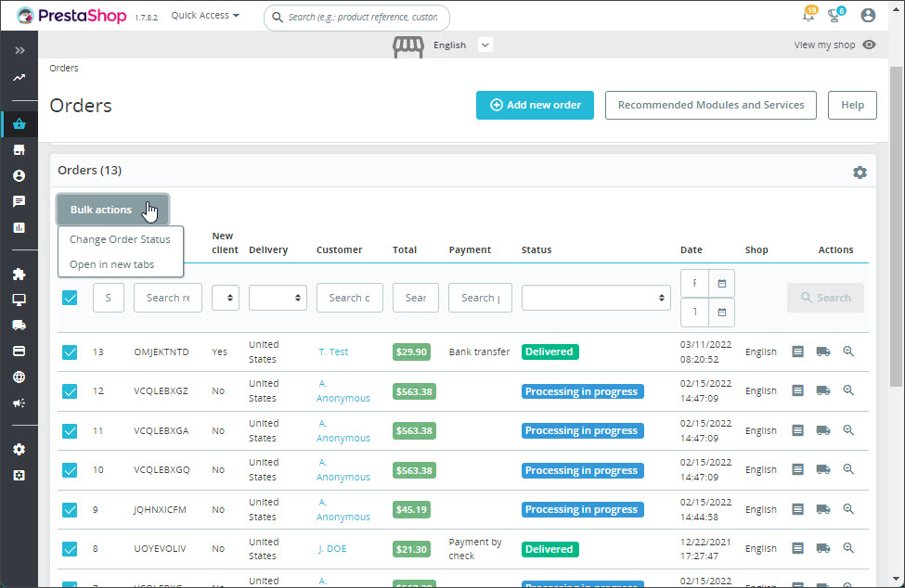Viewport: 905px width, 588px height.
Task: Open the Quick Access dropdown
Action: (205, 16)
